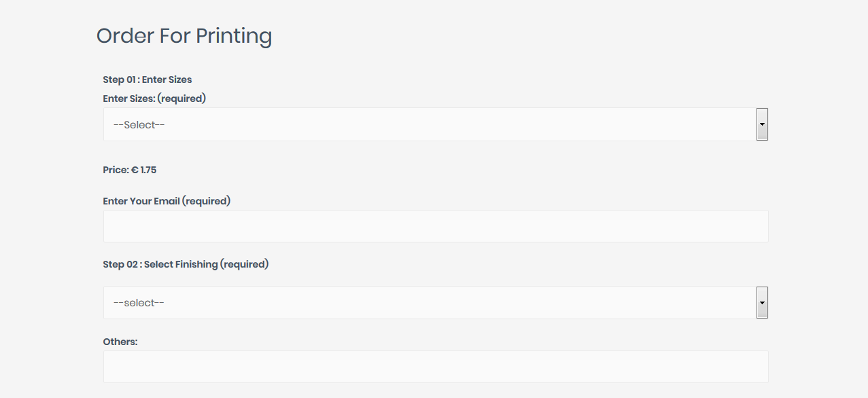Click the € 1.75 price amount
The image size is (868, 398).
point(144,170)
